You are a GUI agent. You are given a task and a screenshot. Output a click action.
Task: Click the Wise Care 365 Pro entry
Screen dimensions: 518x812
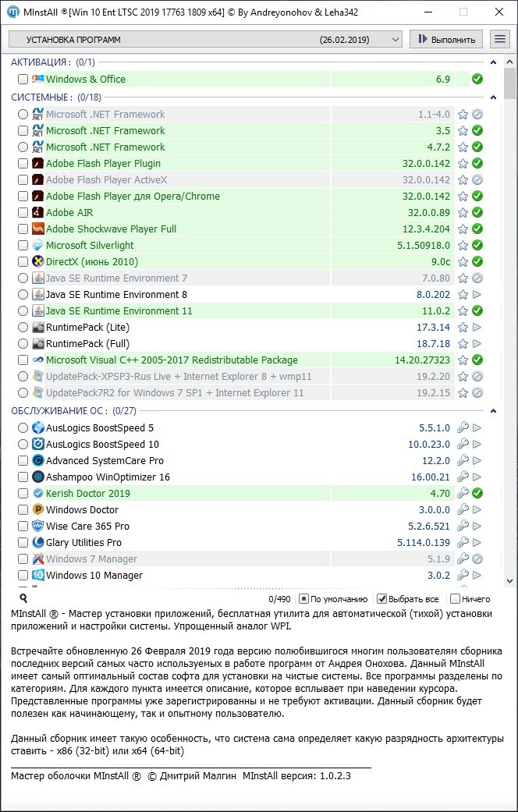point(87,527)
